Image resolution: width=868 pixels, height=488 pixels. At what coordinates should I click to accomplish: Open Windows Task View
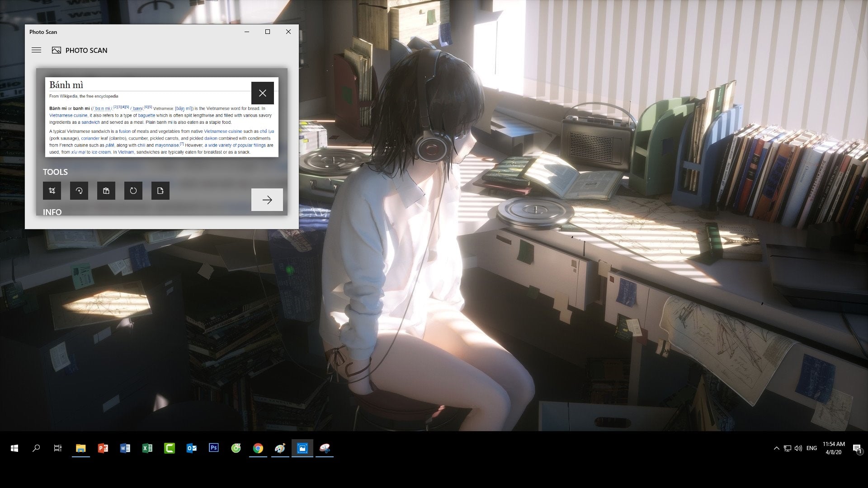pos(58,448)
